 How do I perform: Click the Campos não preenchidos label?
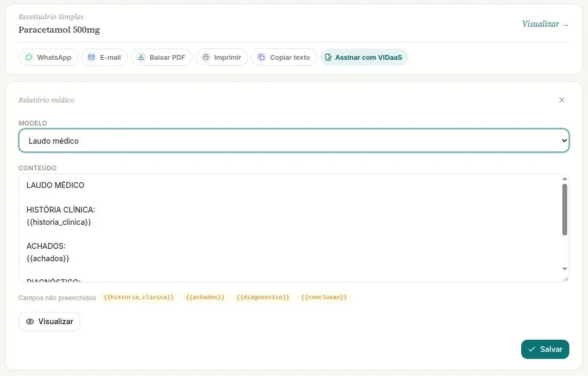(57, 297)
